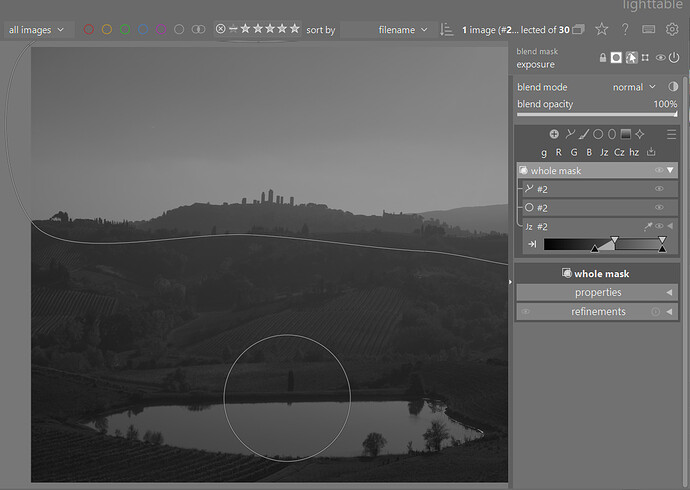This screenshot has width=690, height=490.
Task: Click the import mask tray icon
Action: (651, 152)
